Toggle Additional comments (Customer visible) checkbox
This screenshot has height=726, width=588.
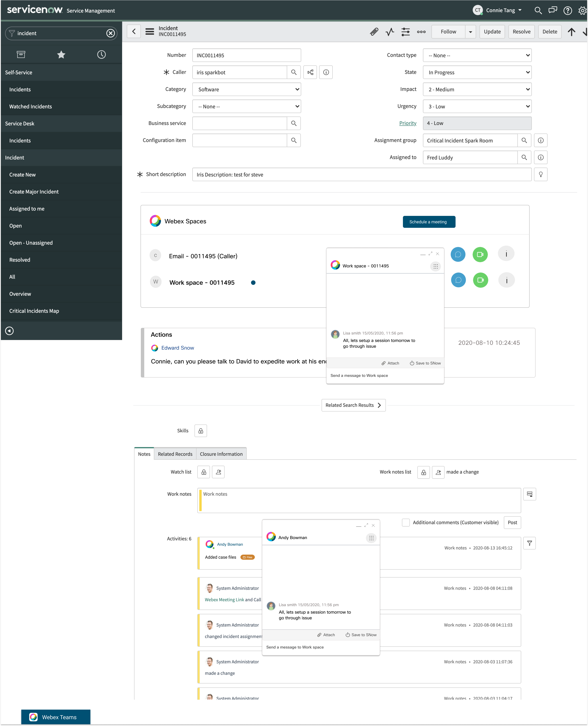click(x=406, y=523)
